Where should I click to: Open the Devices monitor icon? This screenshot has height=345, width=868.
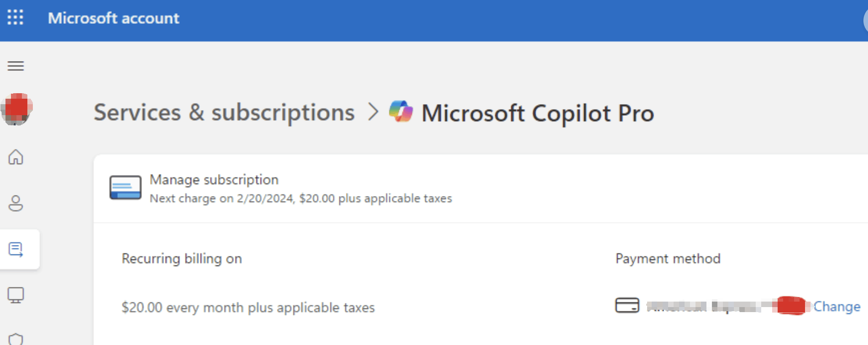(x=16, y=295)
